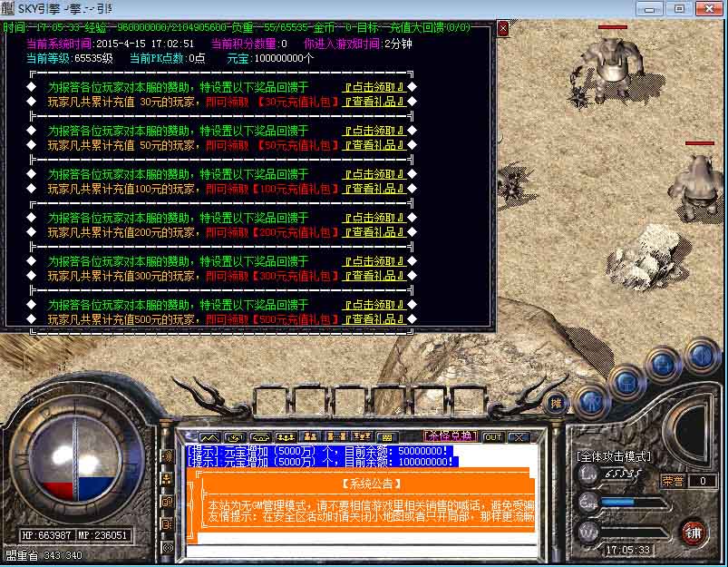This screenshot has width=728, height=567.
Task: Click 查看礼品 for the 30元 gift pack
Action: coord(374,102)
